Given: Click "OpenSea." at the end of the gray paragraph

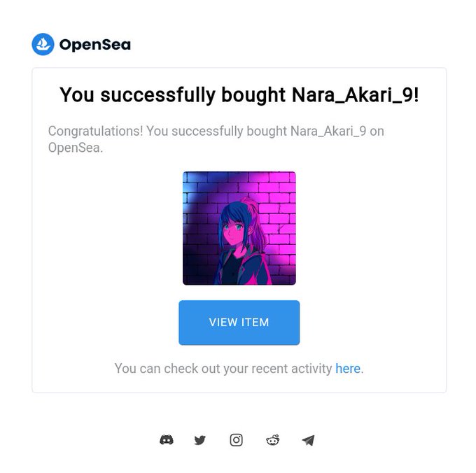Looking at the screenshot, I should (76, 148).
